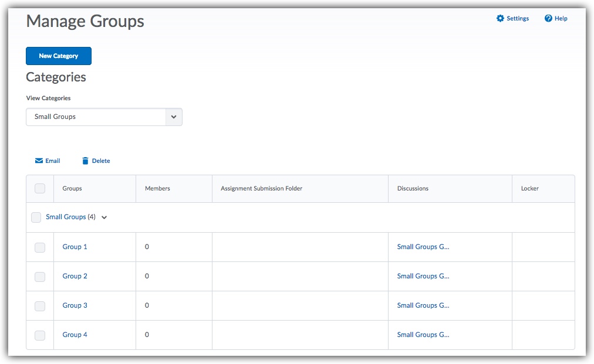Select the checkbox for Group 1

point(40,247)
